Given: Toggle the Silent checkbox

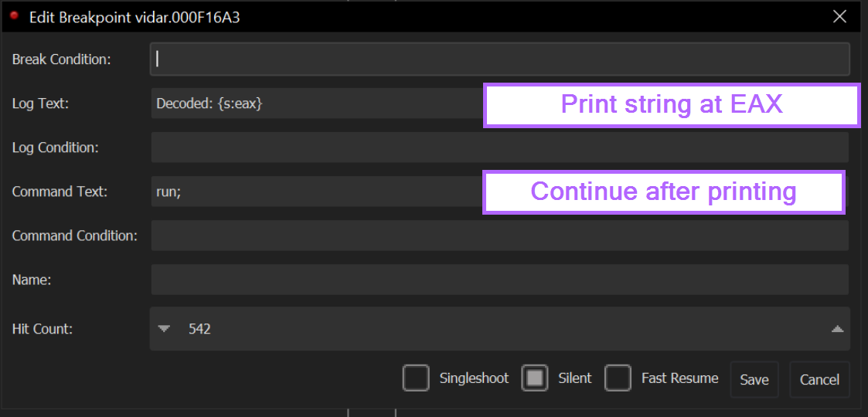Looking at the screenshot, I should [535, 378].
